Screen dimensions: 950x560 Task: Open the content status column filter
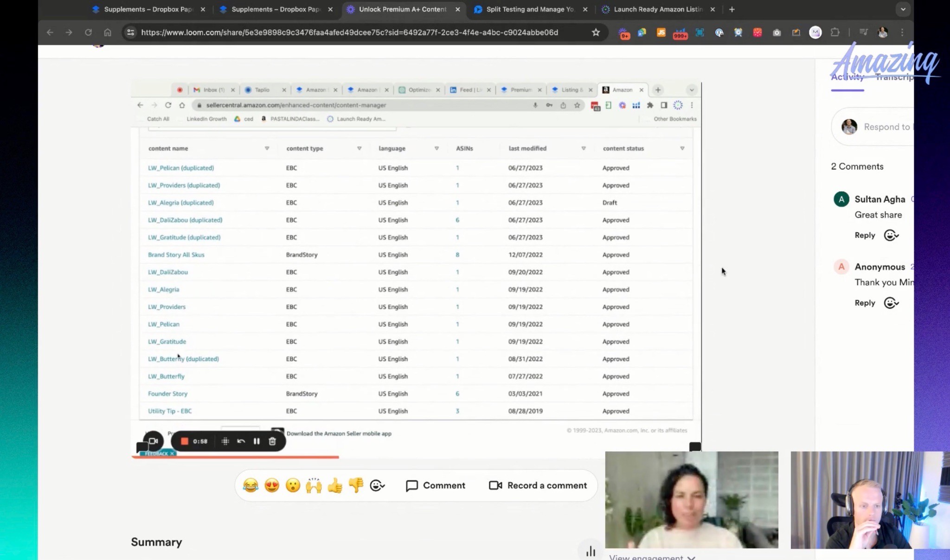pyautogui.click(x=682, y=148)
